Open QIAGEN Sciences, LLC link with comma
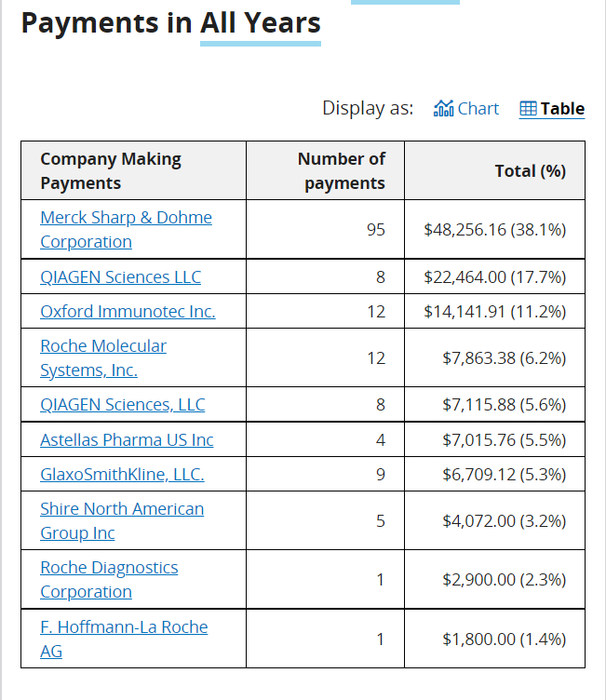606x700 pixels. click(x=122, y=405)
